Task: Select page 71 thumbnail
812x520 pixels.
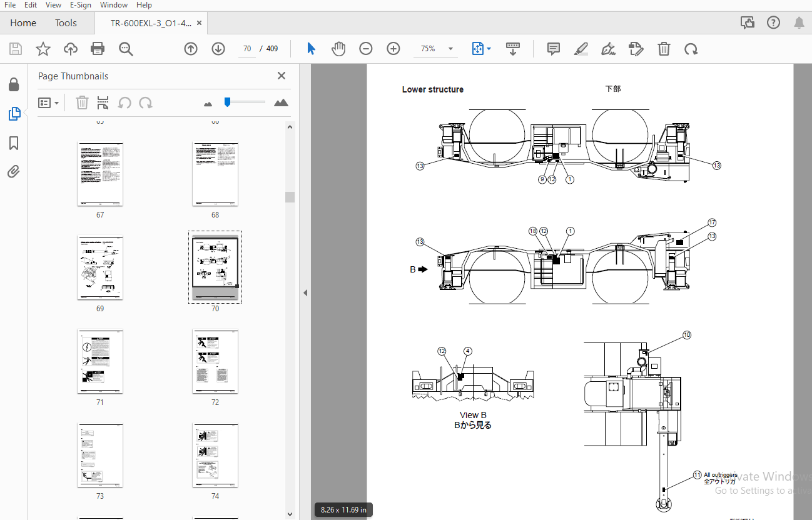Action: [100, 361]
